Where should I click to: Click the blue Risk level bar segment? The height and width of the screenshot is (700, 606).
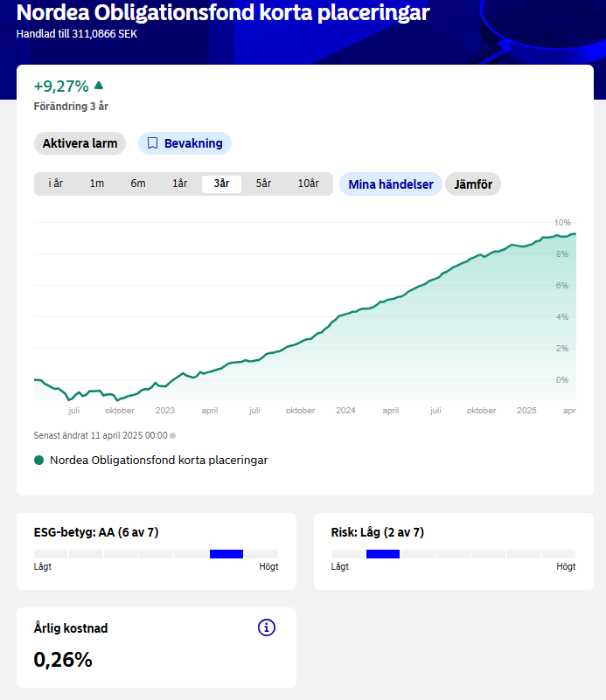(x=383, y=554)
